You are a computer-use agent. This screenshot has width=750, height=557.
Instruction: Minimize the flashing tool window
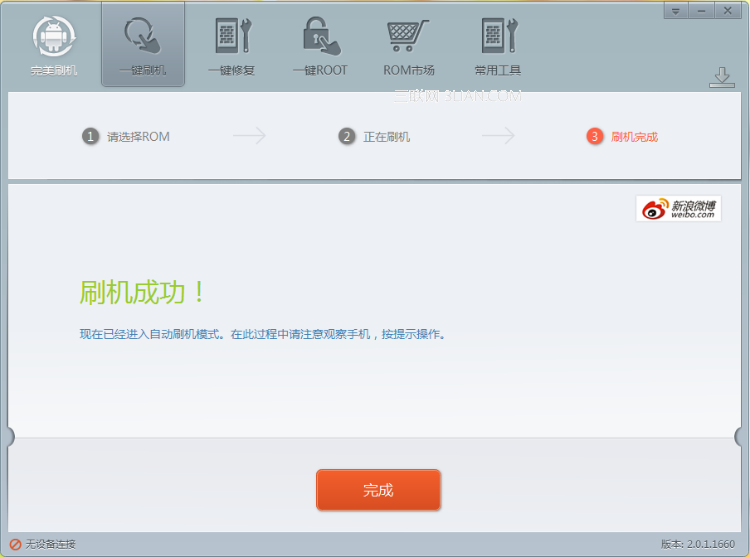[x=702, y=11]
